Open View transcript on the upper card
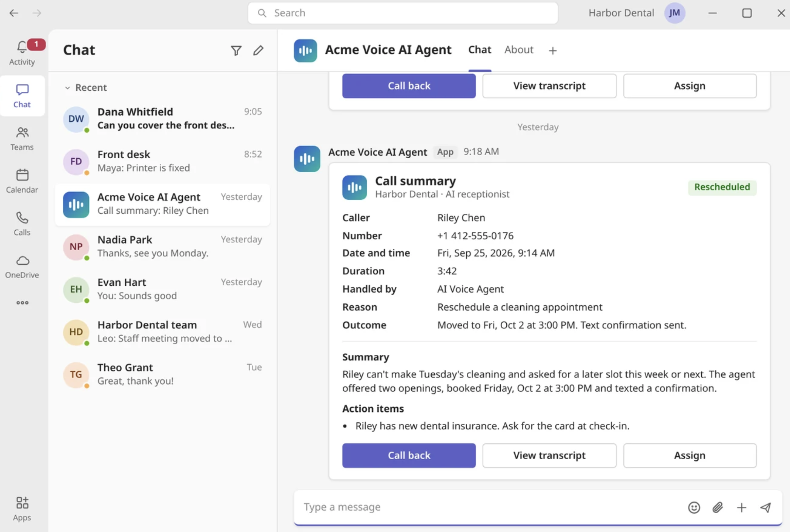The width and height of the screenshot is (790, 532). pyautogui.click(x=549, y=86)
